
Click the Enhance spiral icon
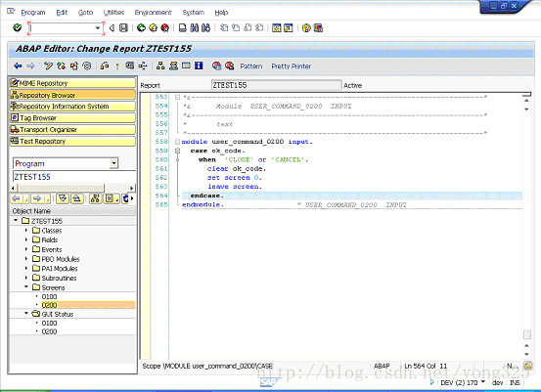[x=87, y=65]
